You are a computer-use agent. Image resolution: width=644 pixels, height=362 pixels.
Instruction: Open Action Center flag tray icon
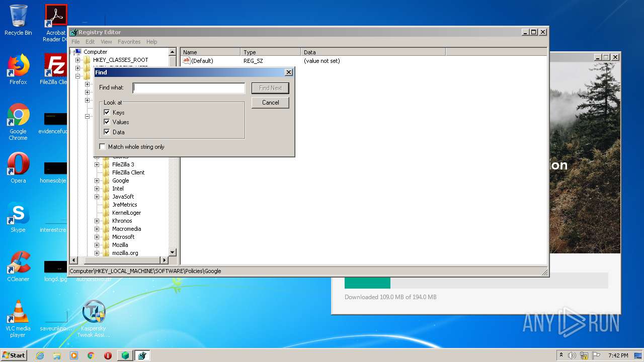[596, 355]
